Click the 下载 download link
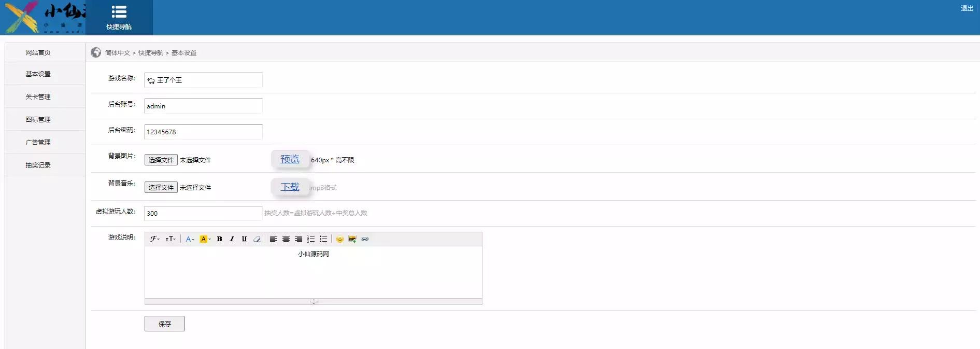This screenshot has height=349, width=980. (x=290, y=187)
